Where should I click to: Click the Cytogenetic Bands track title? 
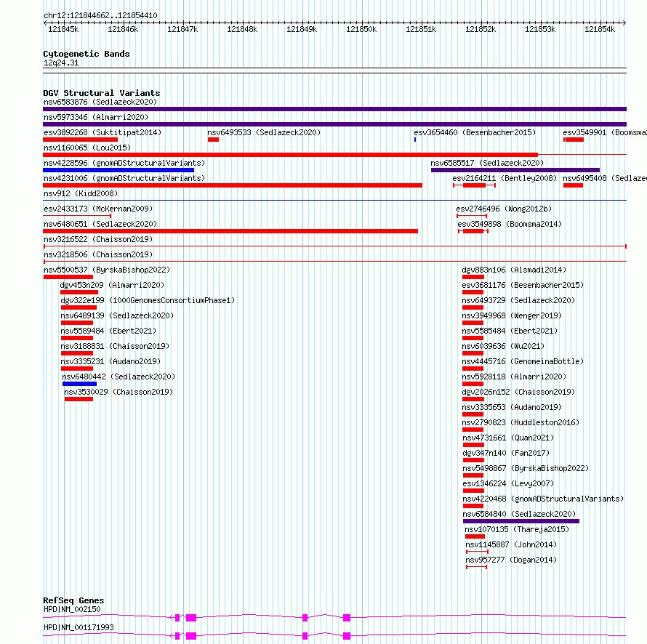pyautogui.click(x=87, y=54)
